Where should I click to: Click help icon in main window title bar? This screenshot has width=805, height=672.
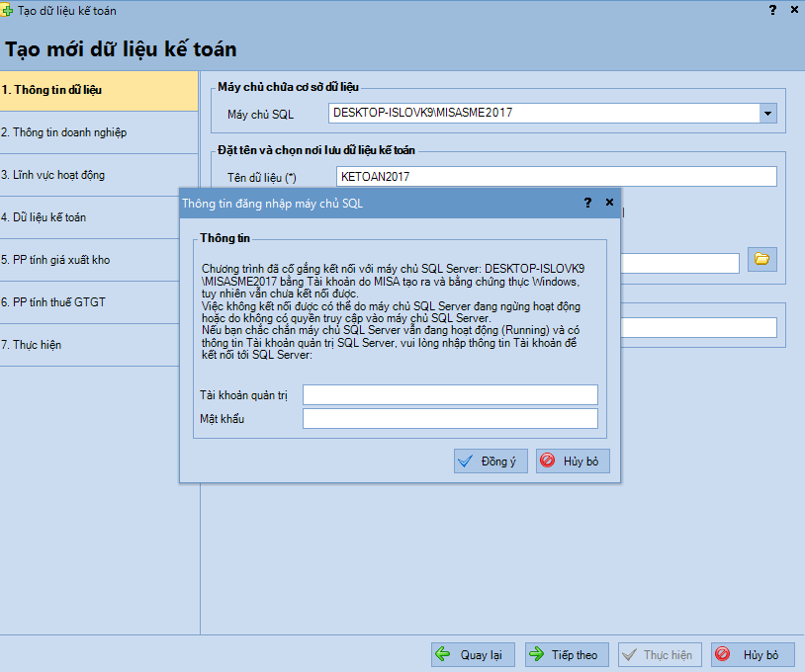[771, 10]
